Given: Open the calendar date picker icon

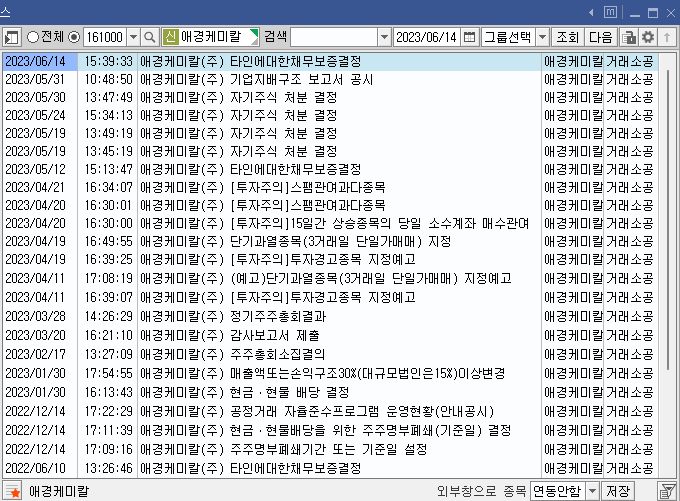Looking at the screenshot, I should 469,37.
